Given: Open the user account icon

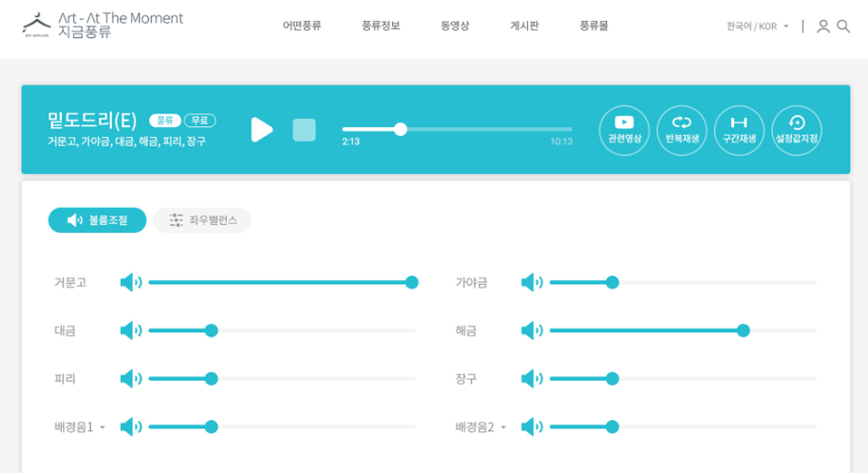Looking at the screenshot, I should tap(823, 26).
